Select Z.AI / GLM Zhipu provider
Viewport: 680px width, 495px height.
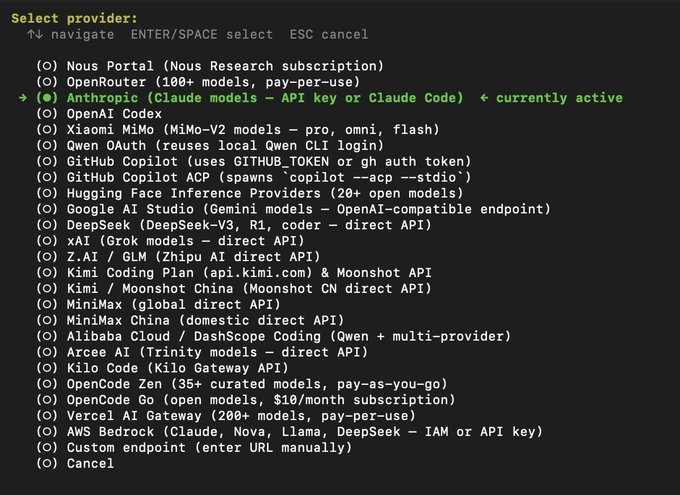[x=178, y=257]
